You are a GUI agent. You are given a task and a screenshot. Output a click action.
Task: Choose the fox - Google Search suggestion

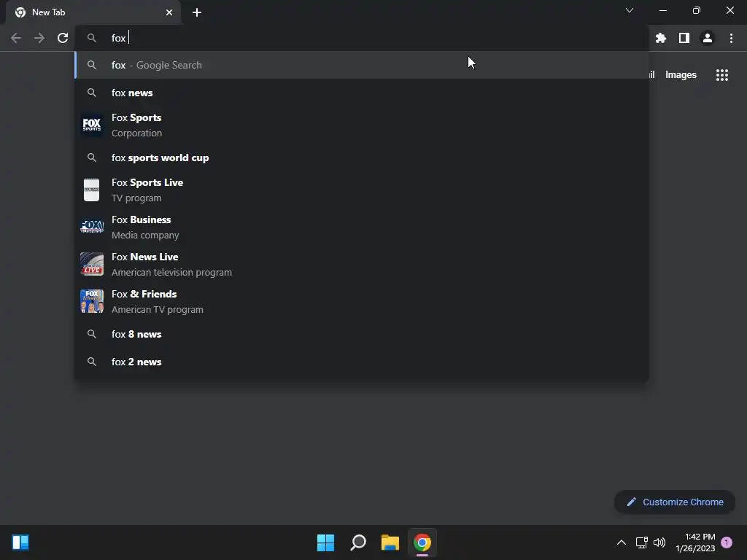[x=362, y=65]
